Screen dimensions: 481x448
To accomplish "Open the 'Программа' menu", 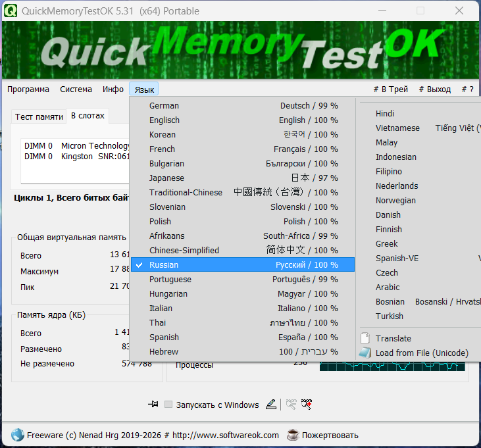I will [28, 89].
